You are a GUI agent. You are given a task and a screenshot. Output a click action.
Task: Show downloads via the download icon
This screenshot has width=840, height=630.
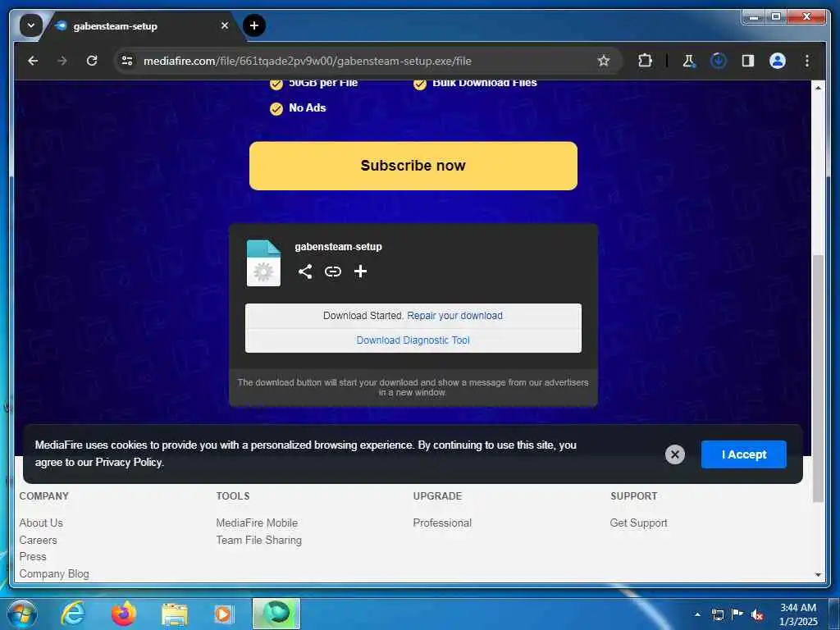tap(719, 61)
